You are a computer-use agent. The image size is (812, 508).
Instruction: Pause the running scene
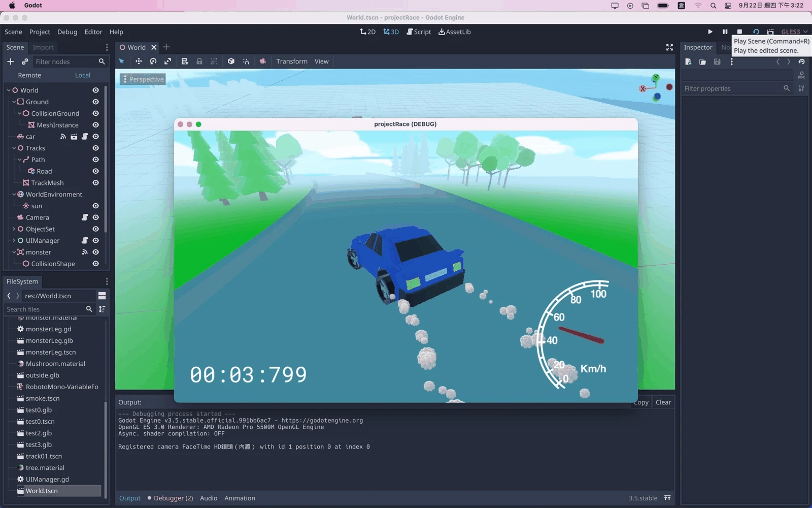click(x=725, y=31)
